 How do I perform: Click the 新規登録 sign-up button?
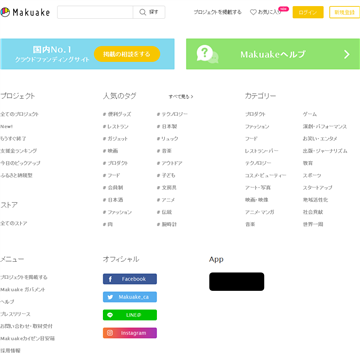[345, 12]
